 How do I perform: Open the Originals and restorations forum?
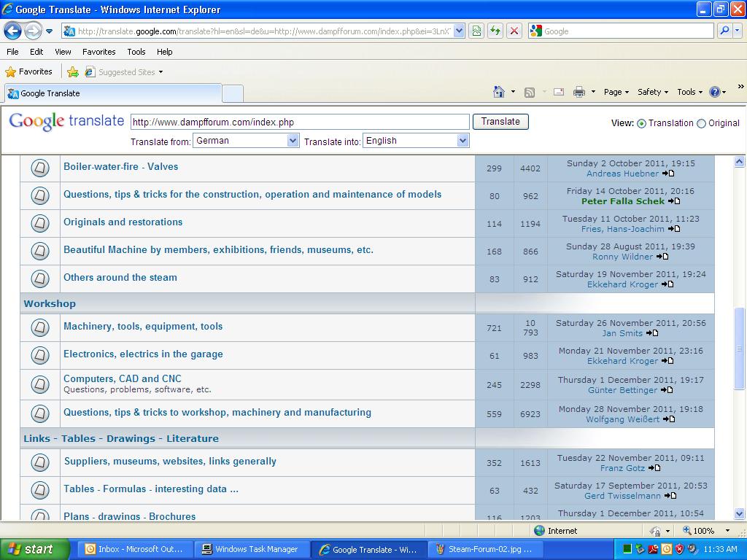point(123,222)
